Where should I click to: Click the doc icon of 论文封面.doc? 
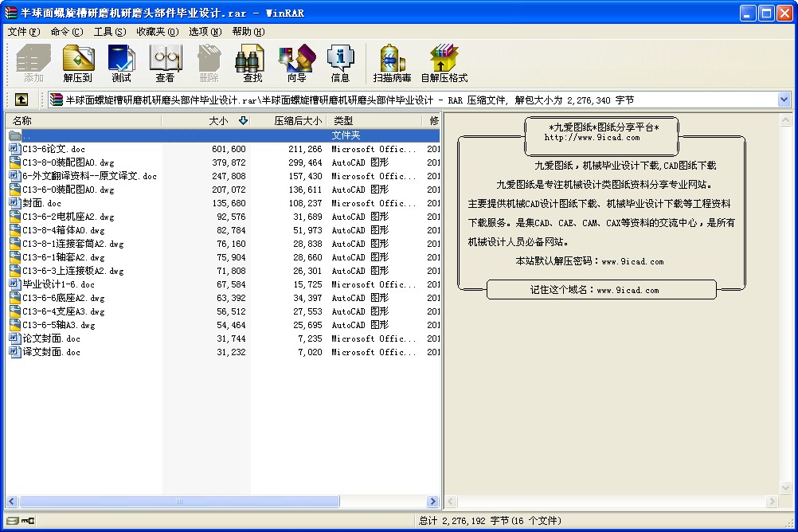coord(15,338)
